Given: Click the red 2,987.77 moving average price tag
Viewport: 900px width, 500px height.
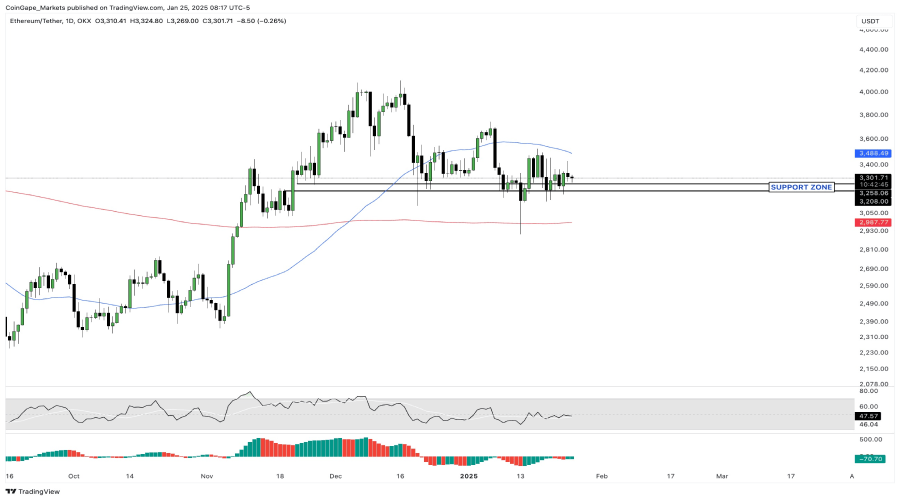Looking at the screenshot, I should pos(872,222).
